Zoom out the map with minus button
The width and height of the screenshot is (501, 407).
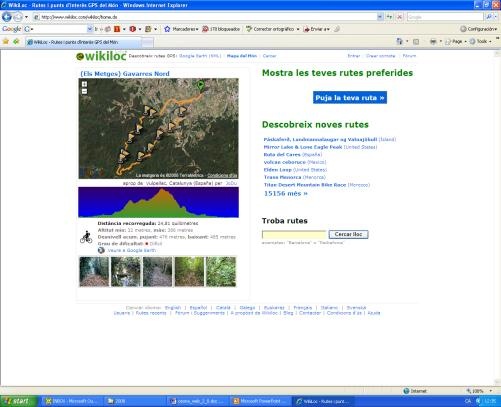84,91
